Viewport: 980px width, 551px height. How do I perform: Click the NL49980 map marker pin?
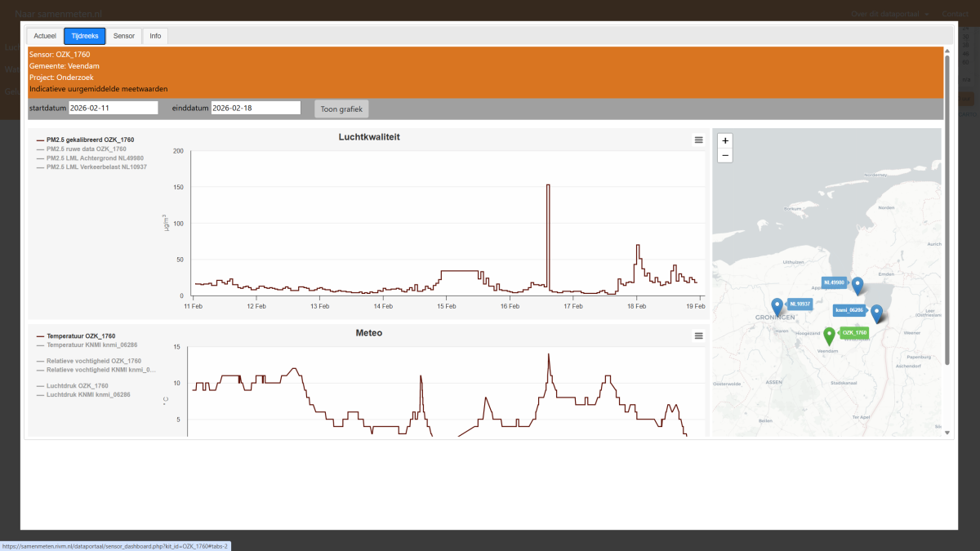tap(857, 286)
